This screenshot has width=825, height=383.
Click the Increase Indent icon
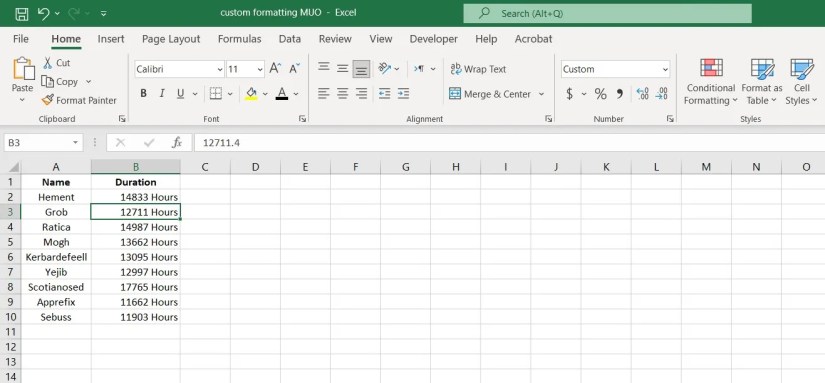[404, 94]
